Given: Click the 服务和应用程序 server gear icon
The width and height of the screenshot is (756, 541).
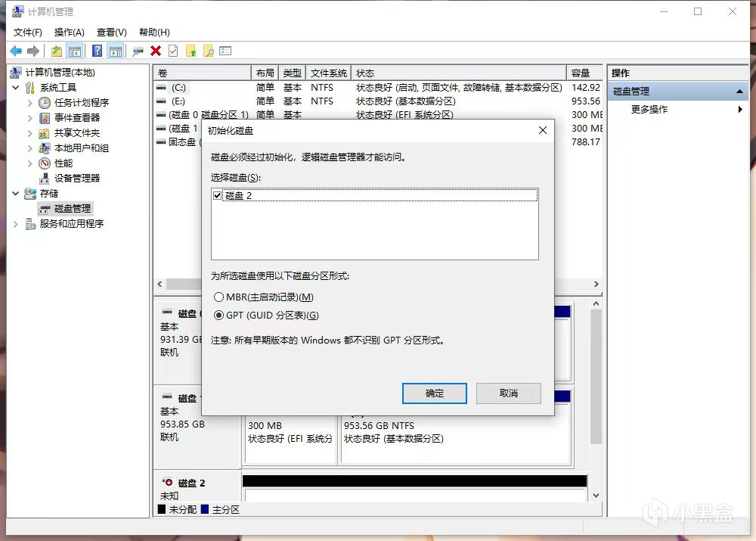Looking at the screenshot, I should (x=30, y=223).
